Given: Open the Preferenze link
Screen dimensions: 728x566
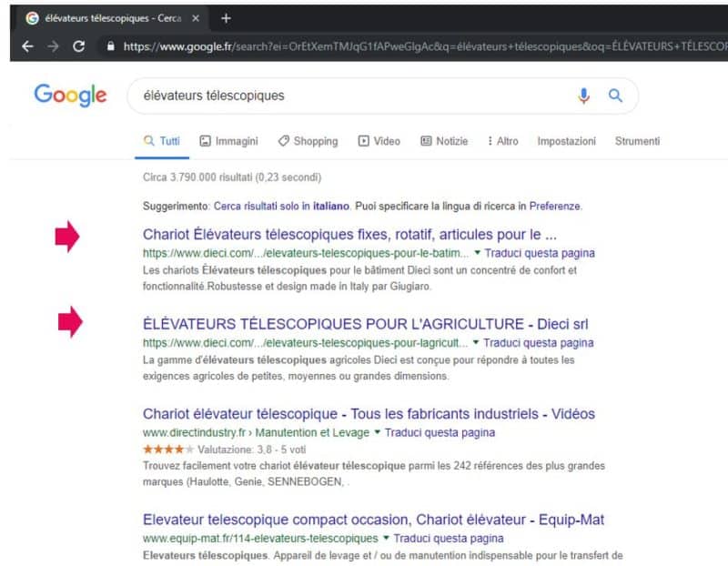Looking at the screenshot, I should tap(557, 206).
